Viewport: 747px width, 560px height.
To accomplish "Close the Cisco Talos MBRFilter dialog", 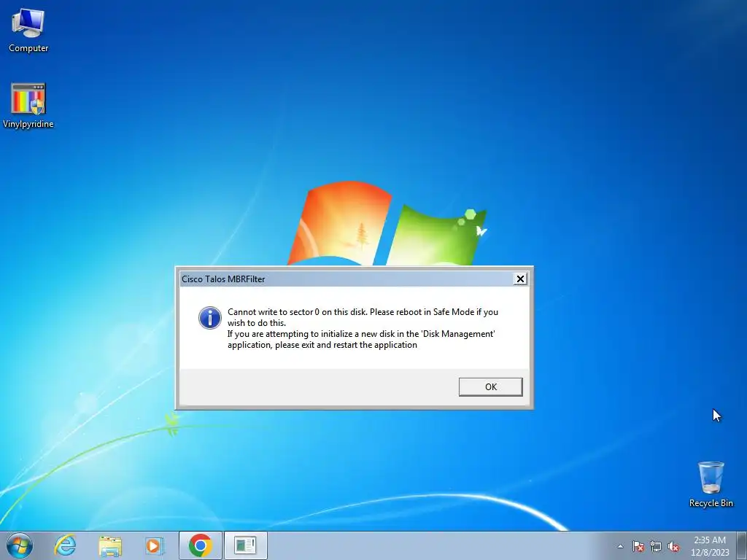I will coord(520,279).
